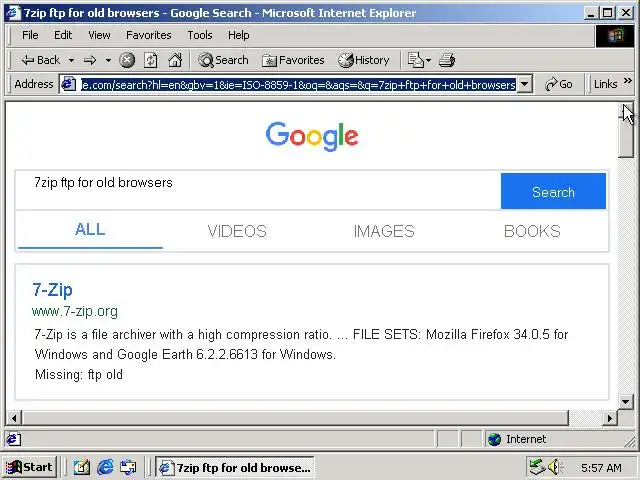Open the 7-Zip result link
640x480 pixels.
pyautogui.click(x=52, y=290)
